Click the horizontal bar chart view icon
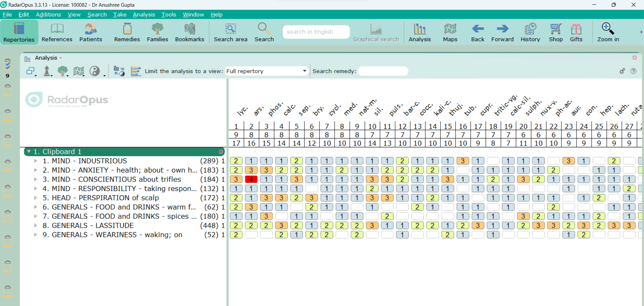The width and height of the screenshot is (644, 306). coord(136,71)
